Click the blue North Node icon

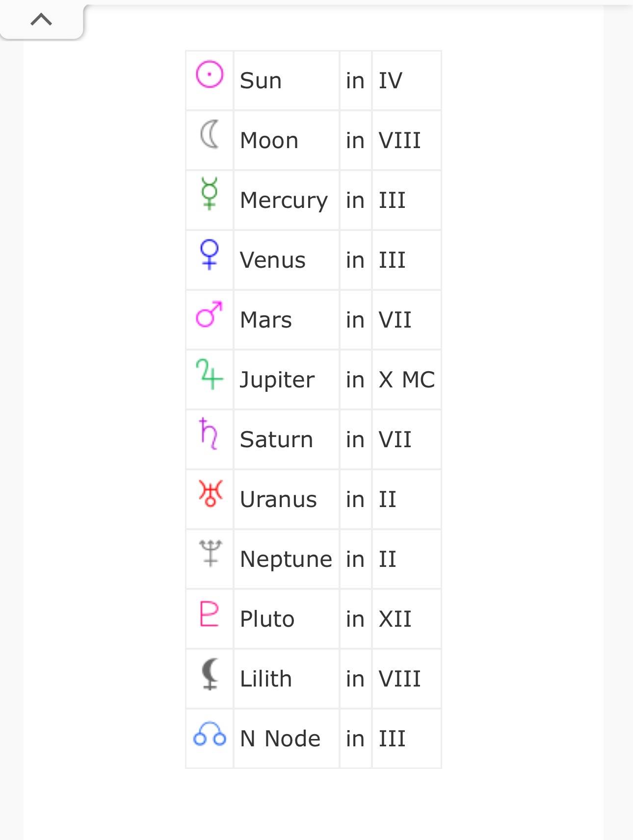[210, 734]
